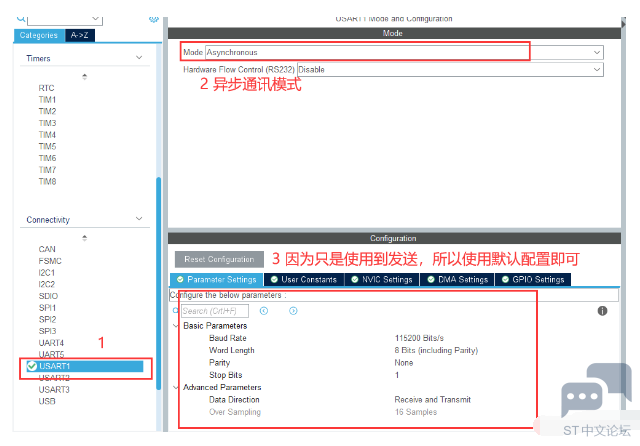640x446 pixels.
Task: Select TIM2 in the Timers list
Action: (x=47, y=111)
